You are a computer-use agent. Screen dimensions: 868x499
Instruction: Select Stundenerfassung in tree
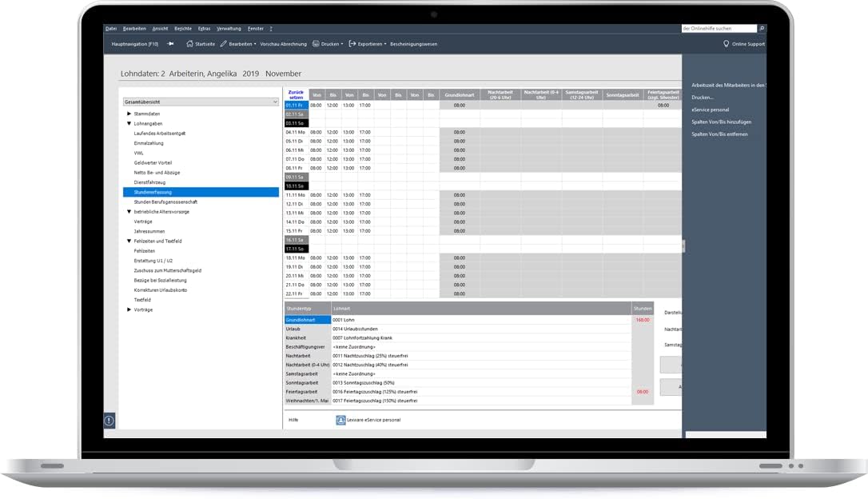[x=201, y=192]
